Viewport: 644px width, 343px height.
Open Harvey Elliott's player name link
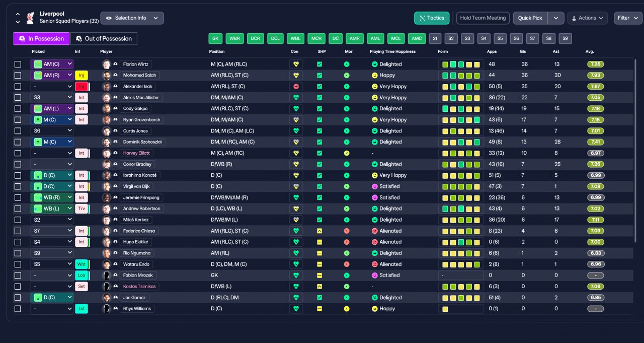[x=136, y=153]
